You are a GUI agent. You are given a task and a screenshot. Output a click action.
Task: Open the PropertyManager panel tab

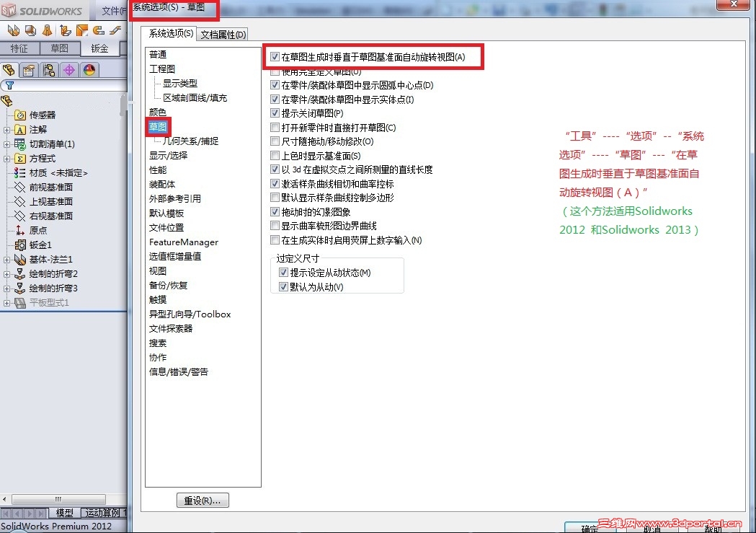point(27,70)
